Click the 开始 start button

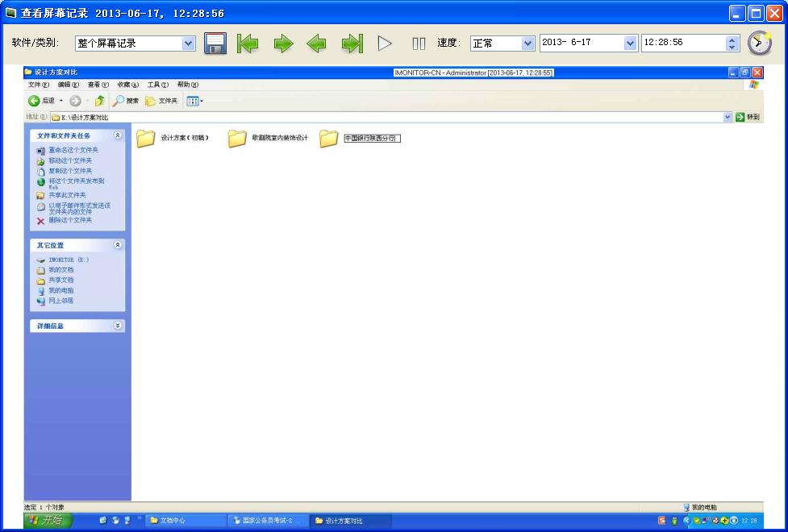coord(48,521)
